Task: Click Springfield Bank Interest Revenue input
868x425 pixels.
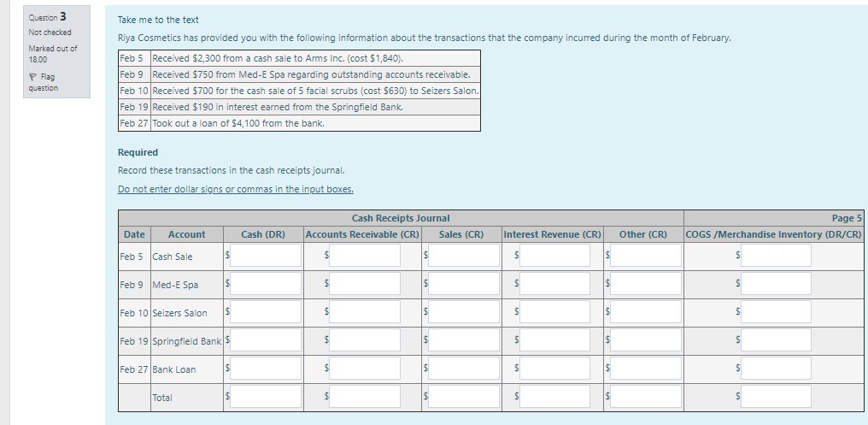Action: [554, 340]
